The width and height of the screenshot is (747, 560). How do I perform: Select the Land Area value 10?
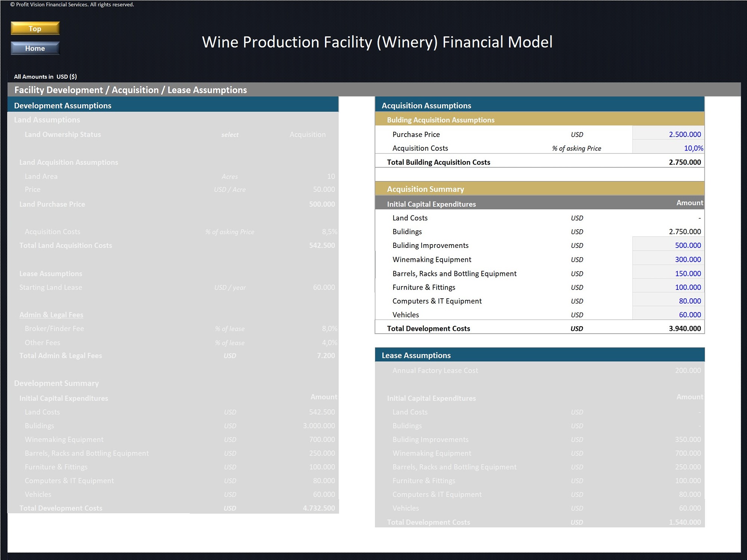click(x=331, y=176)
